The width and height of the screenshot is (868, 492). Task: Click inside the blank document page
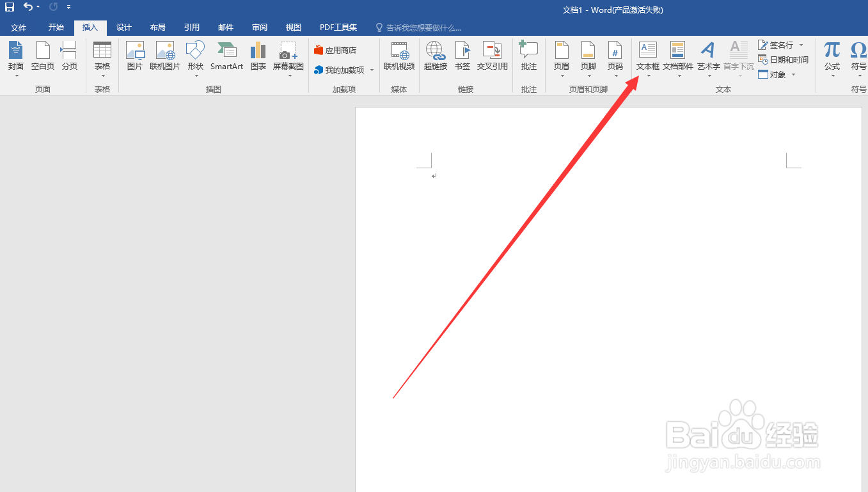click(608, 299)
